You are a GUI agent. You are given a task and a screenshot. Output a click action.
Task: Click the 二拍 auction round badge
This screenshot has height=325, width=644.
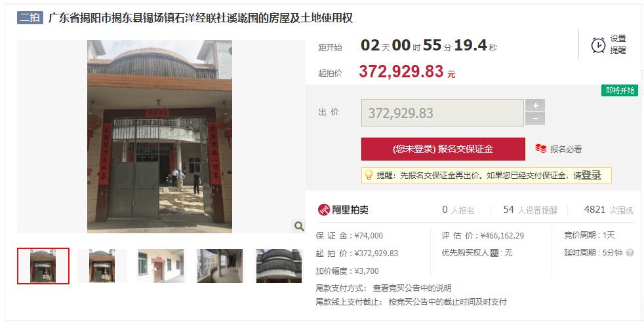click(30, 18)
